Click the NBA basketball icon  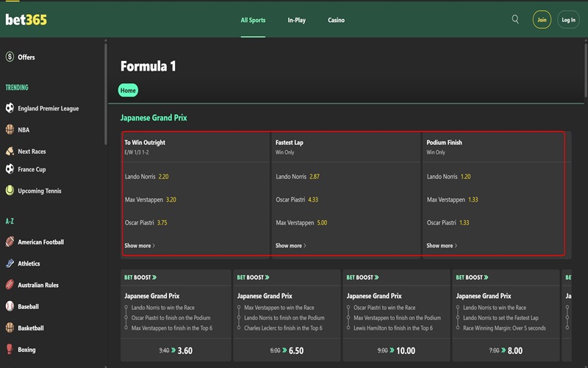point(10,130)
